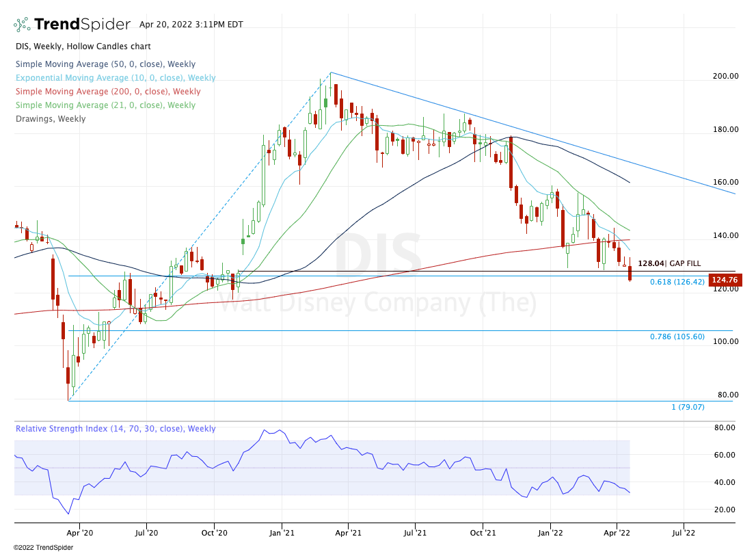756x554 pixels.
Task: Click the 140.00 price axis label
Action: [726, 235]
